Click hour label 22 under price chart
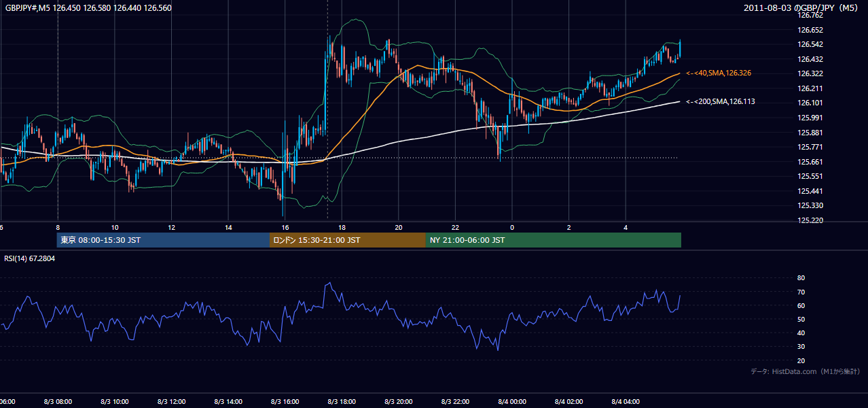The height and width of the screenshot is (408, 868). (x=456, y=227)
